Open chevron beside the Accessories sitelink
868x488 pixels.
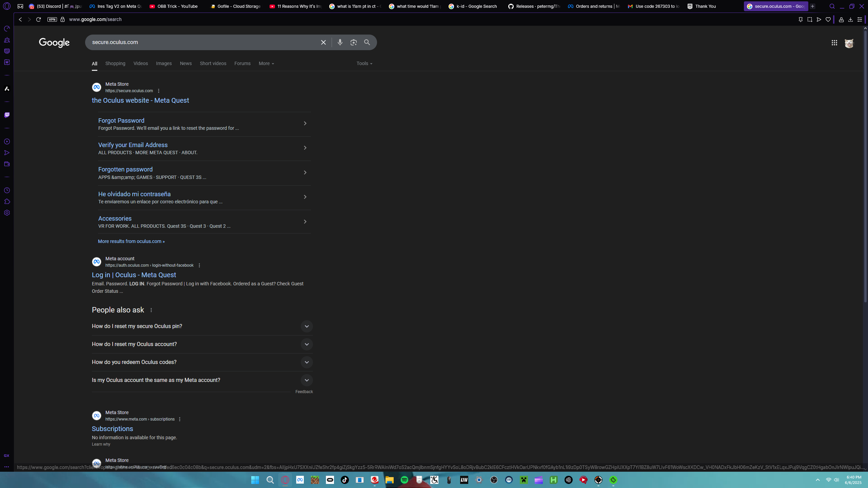[x=305, y=222]
